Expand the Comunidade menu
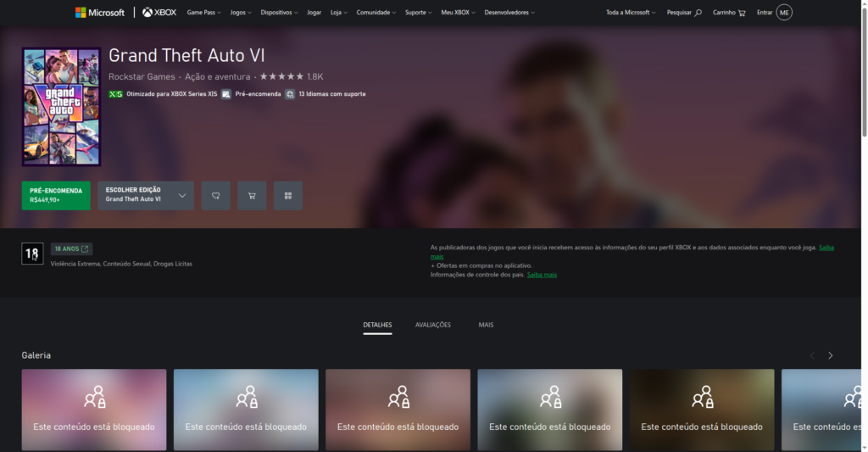This screenshot has width=868, height=452. (376, 12)
